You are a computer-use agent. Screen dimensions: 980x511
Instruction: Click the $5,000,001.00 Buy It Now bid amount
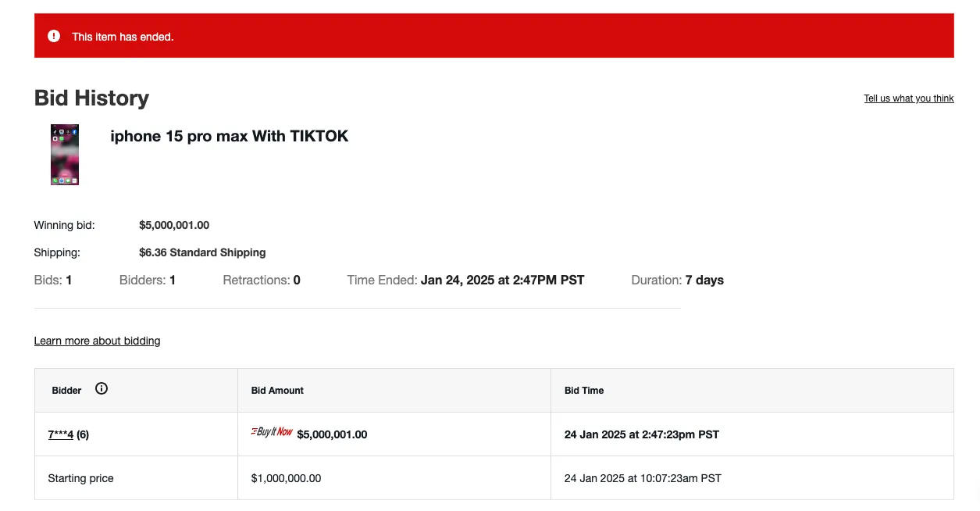click(332, 434)
